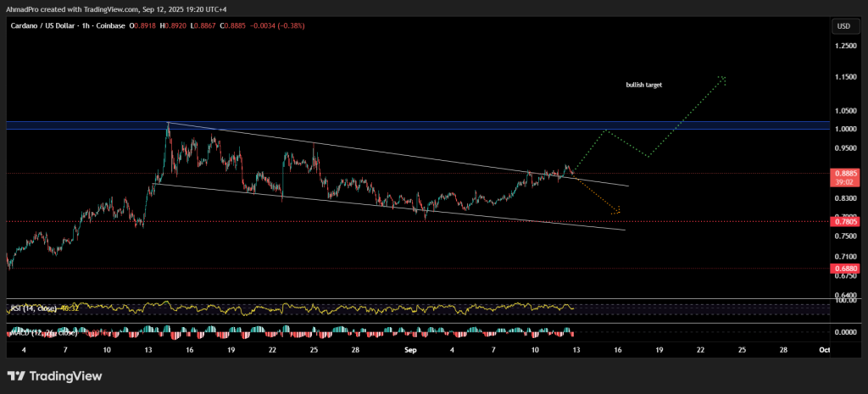This screenshot has height=394, width=868.
Task: Click the TradingView wordmark text
Action: 68,376
